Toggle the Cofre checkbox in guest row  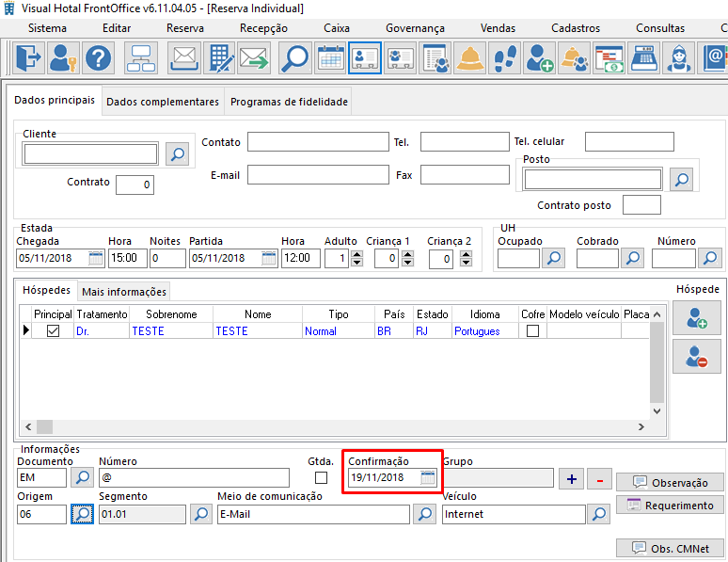tap(533, 331)
